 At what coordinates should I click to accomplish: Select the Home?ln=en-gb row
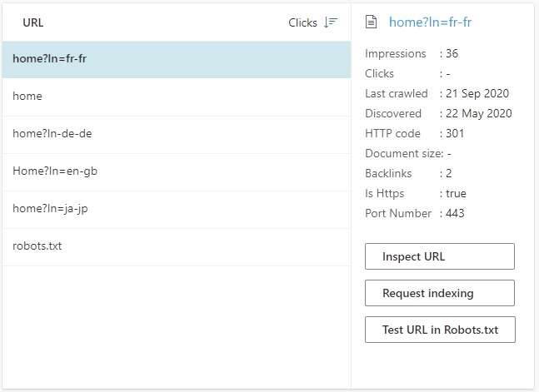177,172
